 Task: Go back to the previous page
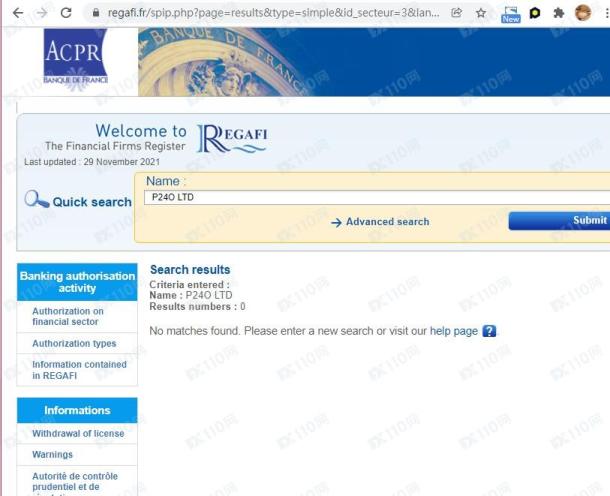(18, 13)
